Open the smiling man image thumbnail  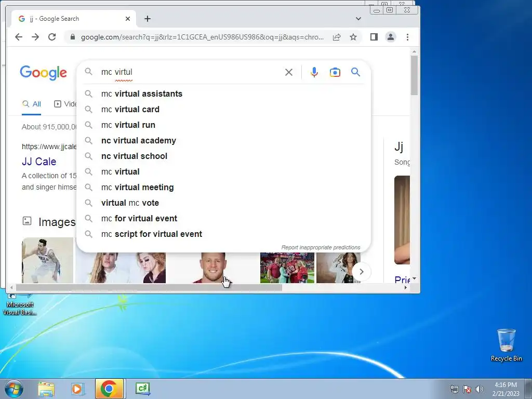[212, 268]
